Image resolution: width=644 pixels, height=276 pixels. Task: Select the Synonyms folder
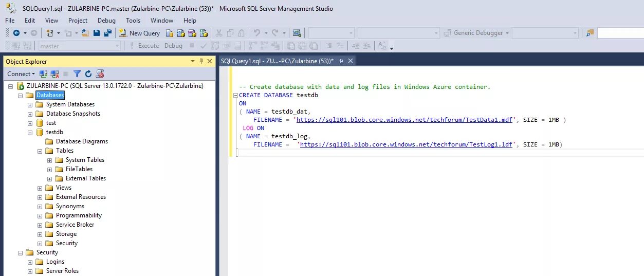pyautogui.click(x=70, y=206)
